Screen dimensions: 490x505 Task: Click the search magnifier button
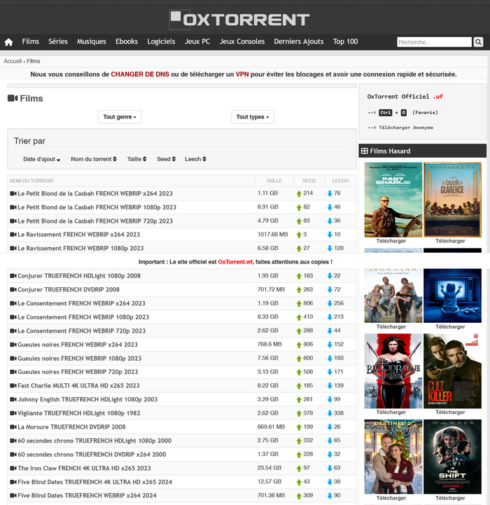pos(478,42)
